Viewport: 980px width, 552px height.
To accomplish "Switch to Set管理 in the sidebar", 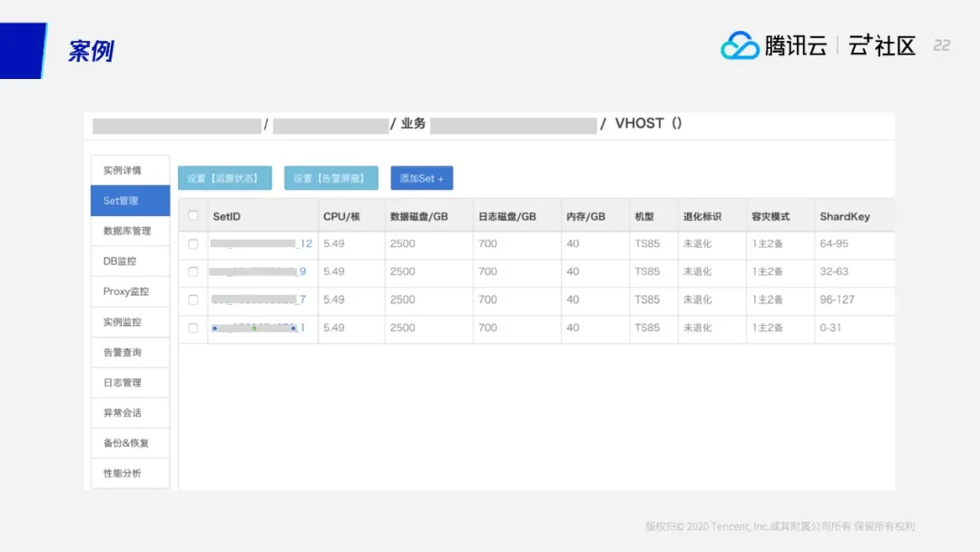I will click(x=130, y=201).
